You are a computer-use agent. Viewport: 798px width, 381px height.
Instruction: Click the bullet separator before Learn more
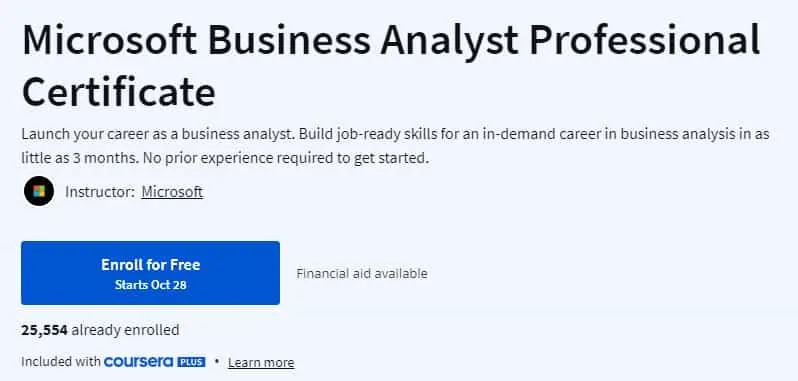[x=217, y=362]
